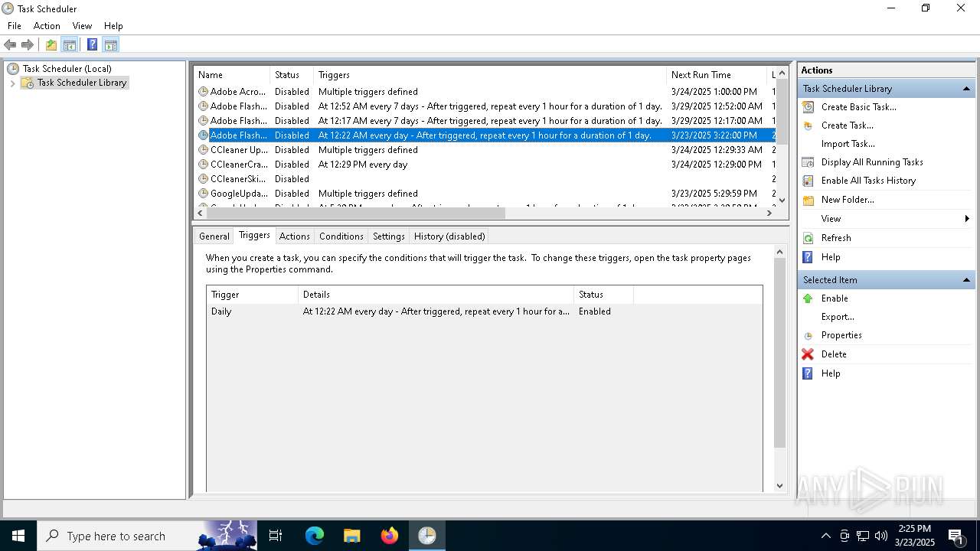
Task: Click the GoogleUpda task clock icon
Action: click(x=203, y=194)
